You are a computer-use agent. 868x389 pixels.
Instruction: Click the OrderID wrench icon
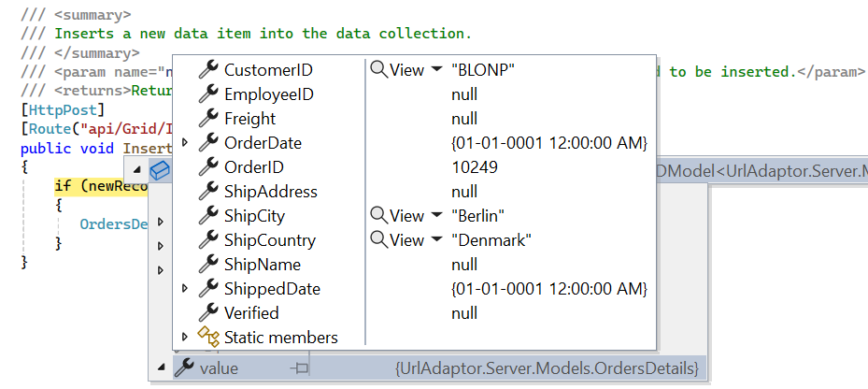pos(207,167)
